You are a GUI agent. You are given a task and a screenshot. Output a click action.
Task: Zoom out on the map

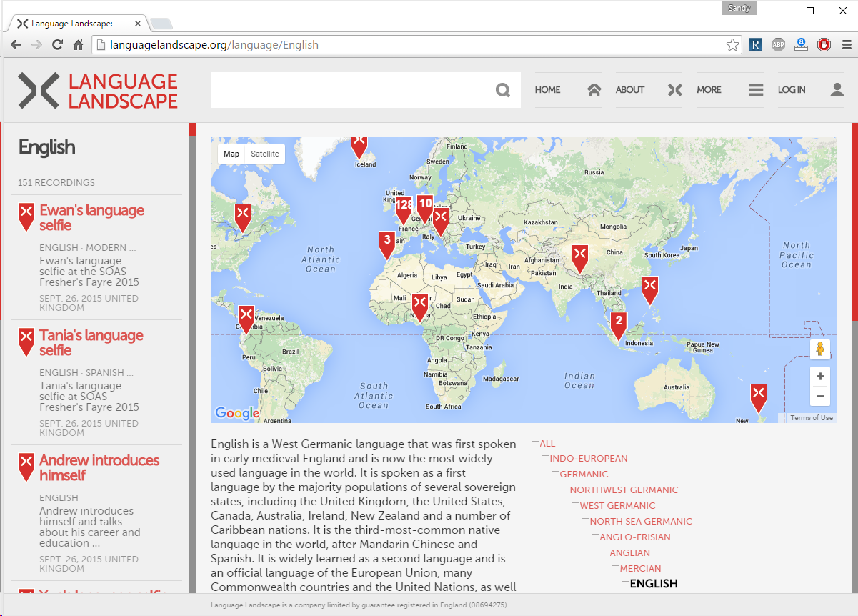820,396
